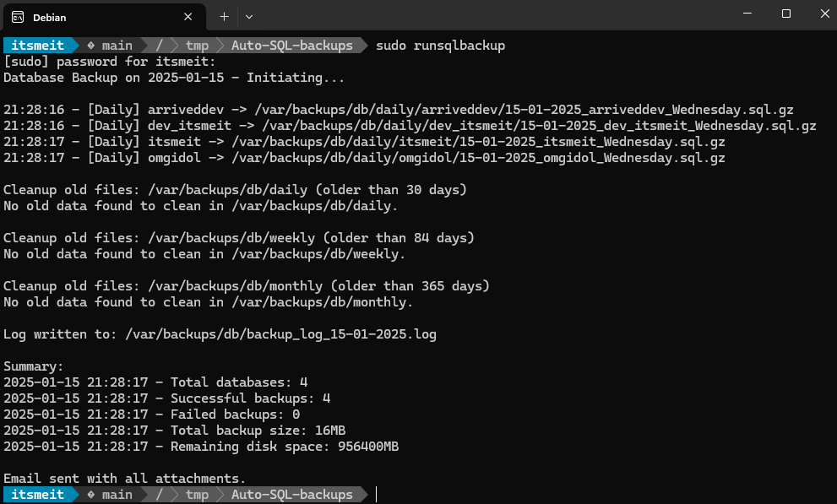
Task: Open the new tab dropdown chevron
Action: pyautogui.click(x=247, y=16)
